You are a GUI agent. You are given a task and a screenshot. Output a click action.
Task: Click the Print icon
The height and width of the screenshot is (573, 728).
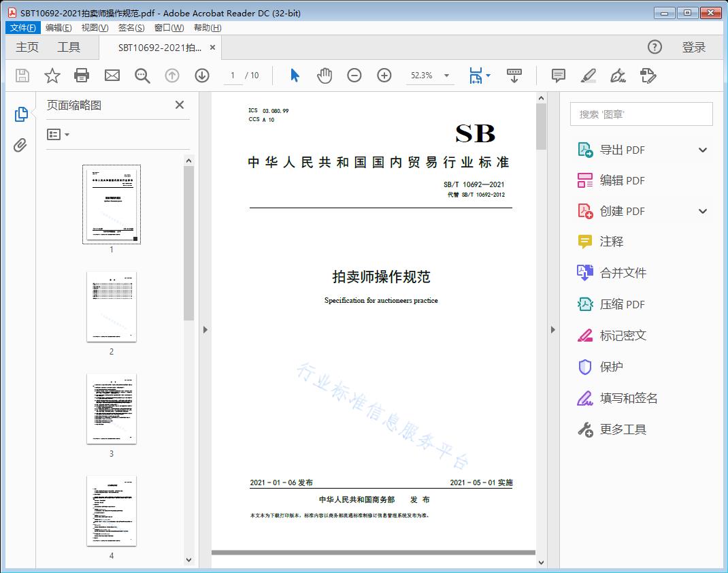[x=82, y=76]
